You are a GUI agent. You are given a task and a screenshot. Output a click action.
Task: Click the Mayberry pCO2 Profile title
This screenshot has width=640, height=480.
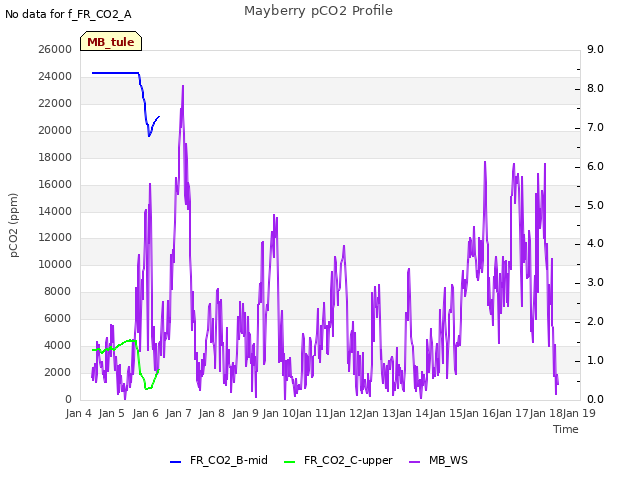pos(318,11)
